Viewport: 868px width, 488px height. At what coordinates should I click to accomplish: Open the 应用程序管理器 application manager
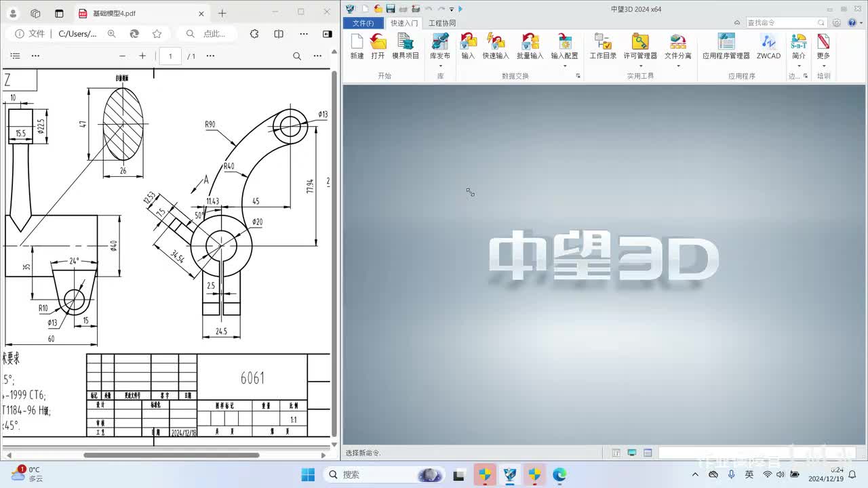pos(726,46)
